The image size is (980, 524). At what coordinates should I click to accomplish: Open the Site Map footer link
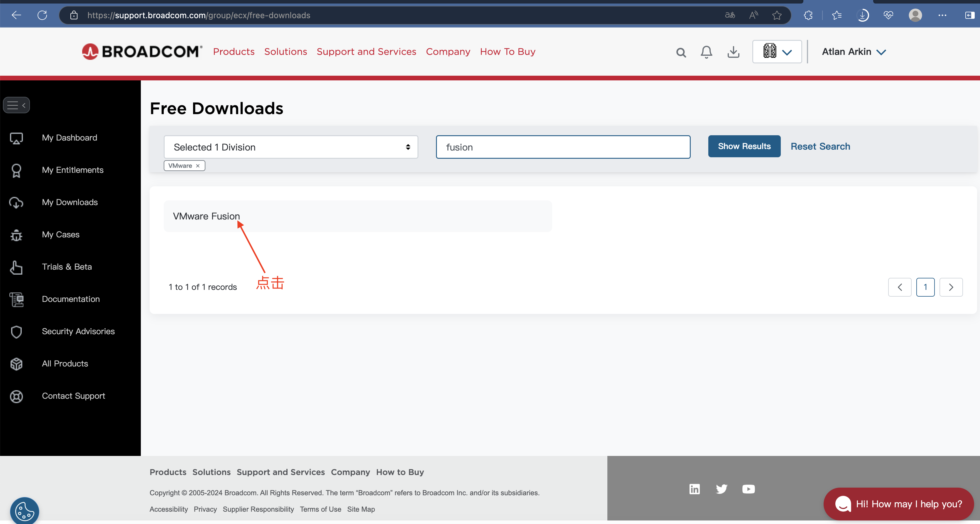pyautogui.click(x=361, y=509)
